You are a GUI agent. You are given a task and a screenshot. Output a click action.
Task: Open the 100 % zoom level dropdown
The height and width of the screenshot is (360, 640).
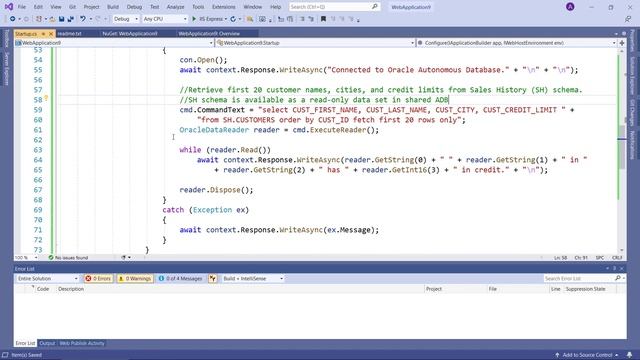(26, 258)
